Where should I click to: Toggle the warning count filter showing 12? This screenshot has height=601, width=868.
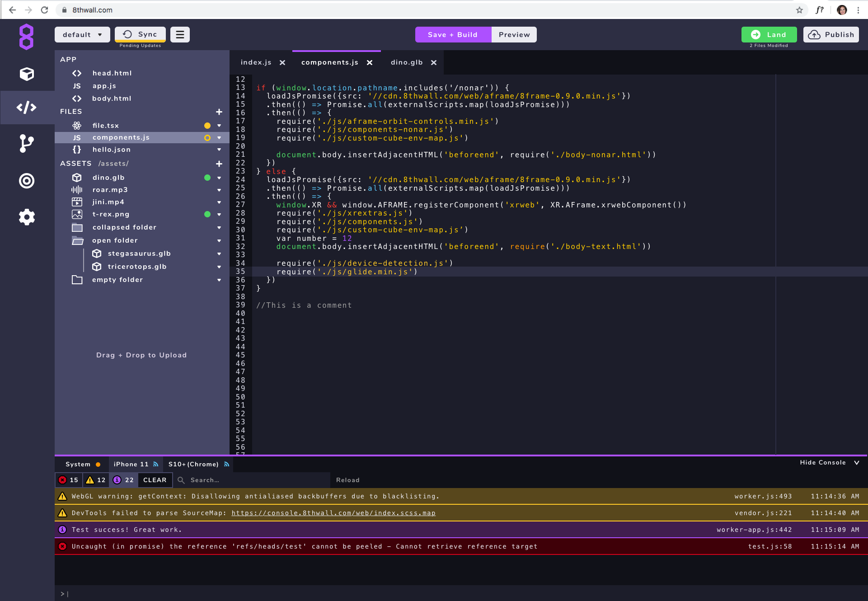[96, 480]
